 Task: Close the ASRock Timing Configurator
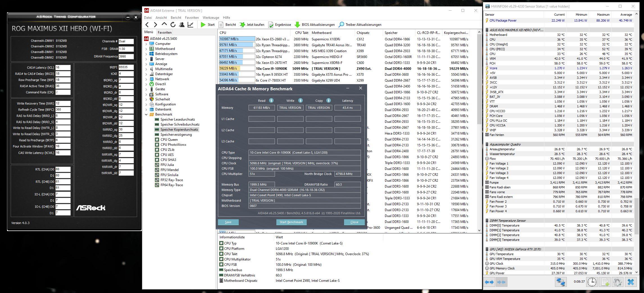tap(136, 17)
